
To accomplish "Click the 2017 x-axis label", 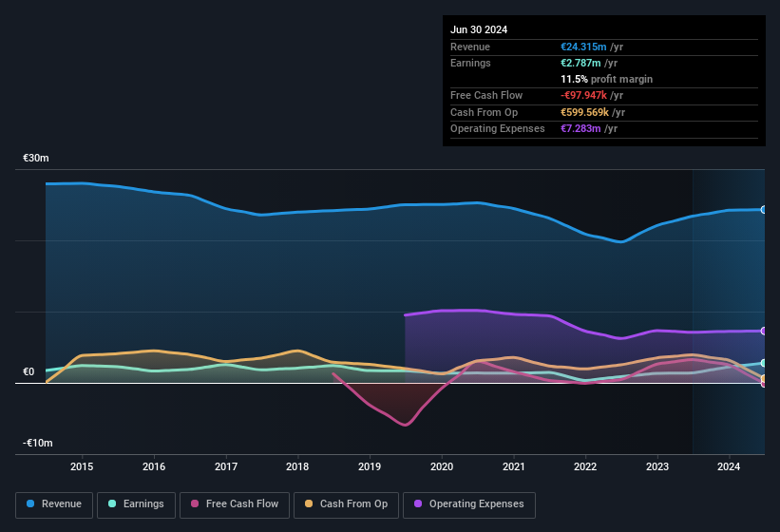I will click(226, 466).
